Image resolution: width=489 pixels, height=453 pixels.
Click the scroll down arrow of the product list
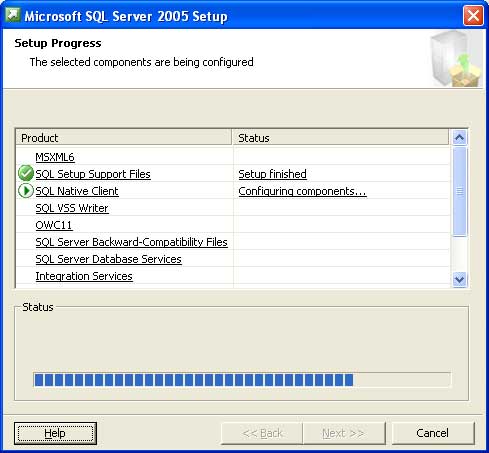(460, 279)
